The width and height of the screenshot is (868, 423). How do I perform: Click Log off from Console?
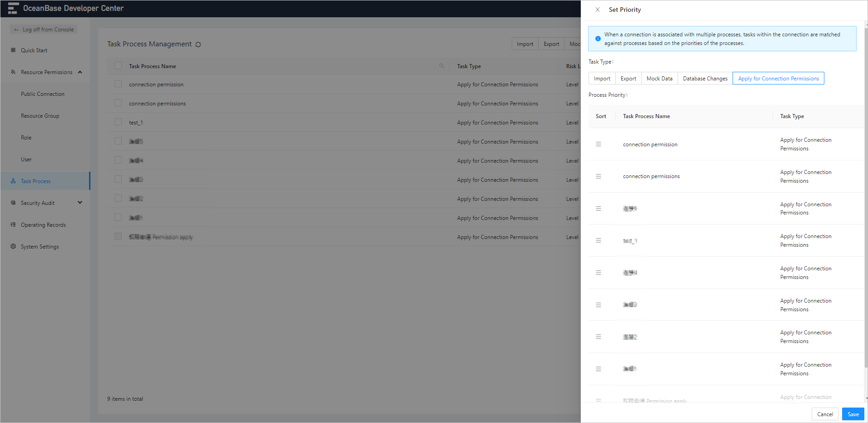(43, 29)
